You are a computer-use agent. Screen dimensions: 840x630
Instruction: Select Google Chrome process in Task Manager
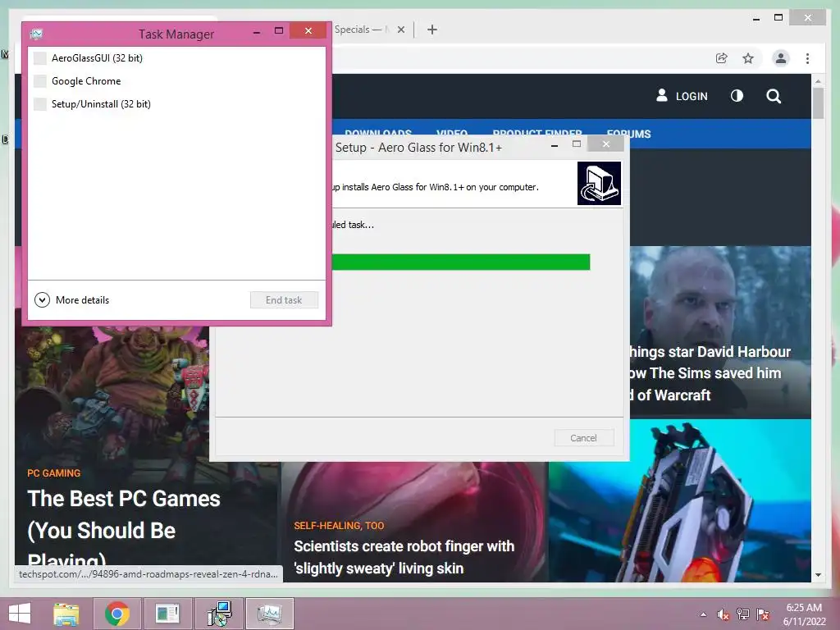pos(176,81)
